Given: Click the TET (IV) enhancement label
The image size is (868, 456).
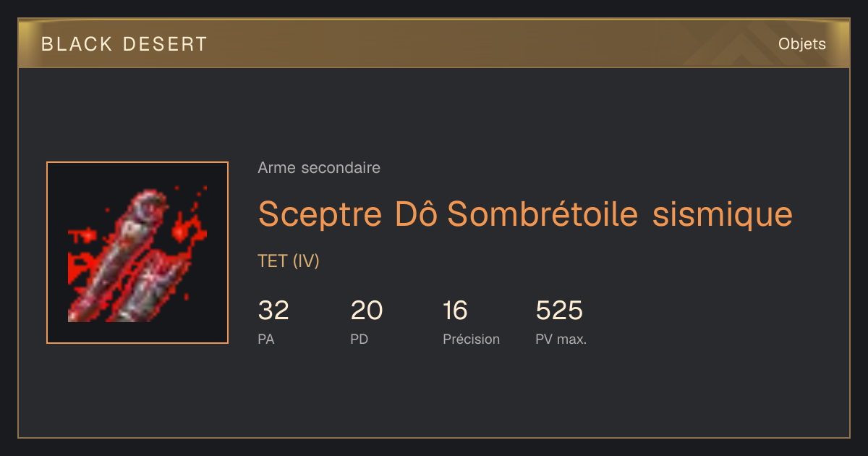Looking at the screenshot, I should (289, 261).
